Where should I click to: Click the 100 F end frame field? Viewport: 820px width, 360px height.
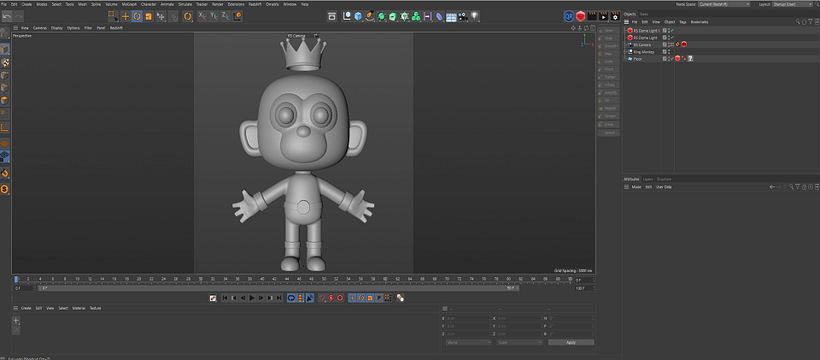click(x=584, y=288)
